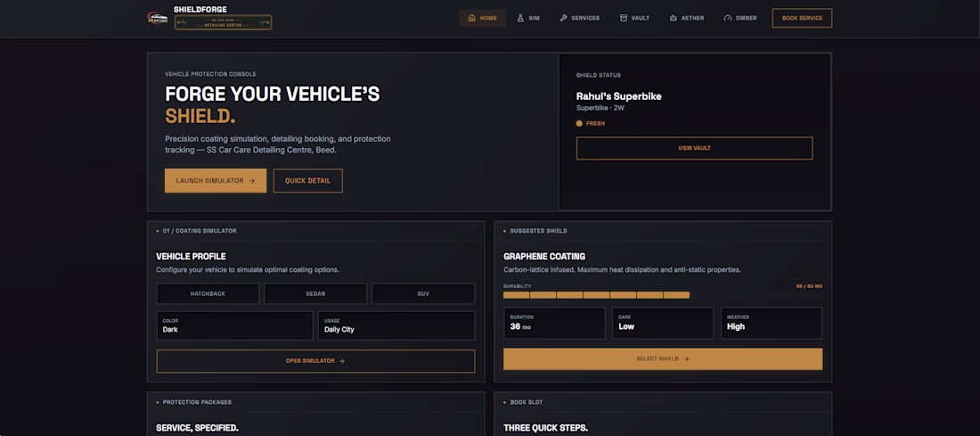The image size is (980, 436).
Task: Switch to the Sim tab
Action: 528,18
